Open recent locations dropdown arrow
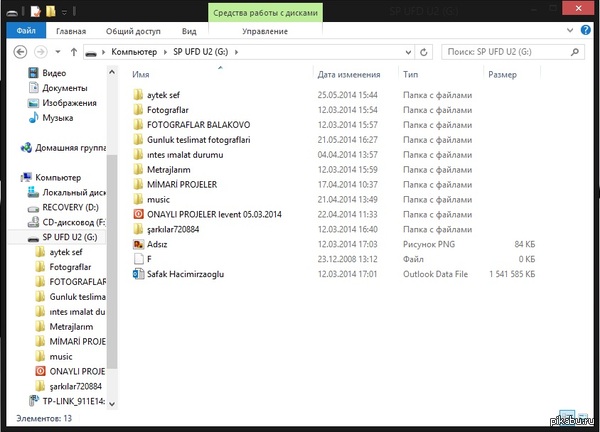The height and width of the screenshot is (432, 600). click(58, 52)
